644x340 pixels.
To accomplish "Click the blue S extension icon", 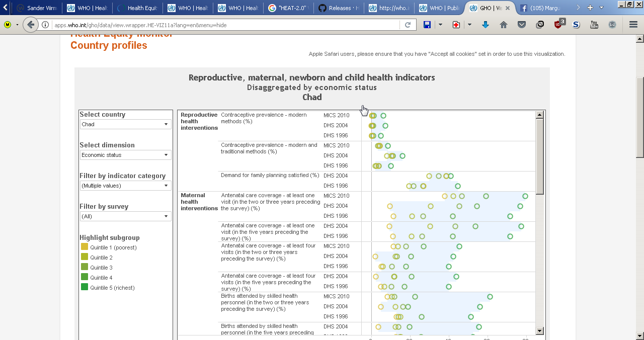I will coord(576,25).
